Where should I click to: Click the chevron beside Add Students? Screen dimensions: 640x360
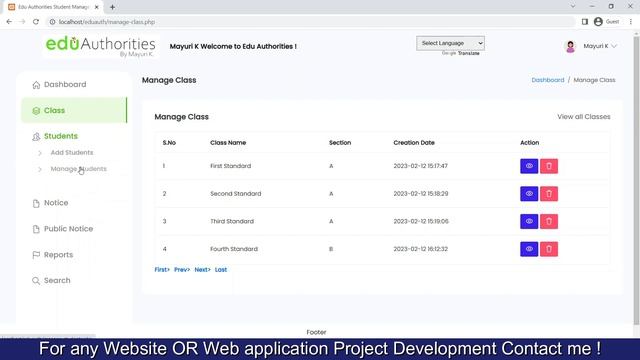(x=40, y=153)
